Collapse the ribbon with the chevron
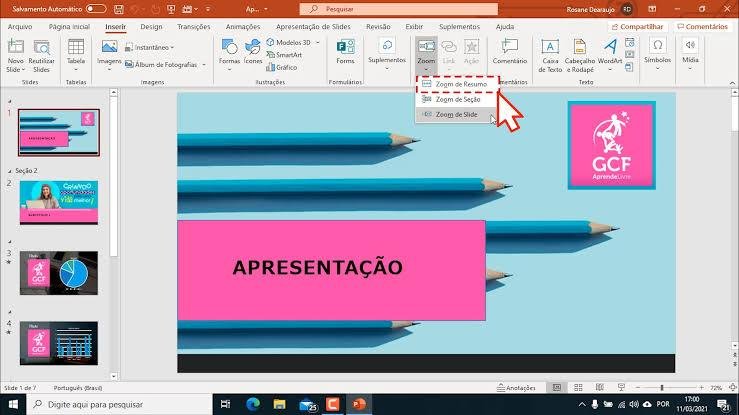739x415 pixels. pyautogui.click(x=732, y=82)
